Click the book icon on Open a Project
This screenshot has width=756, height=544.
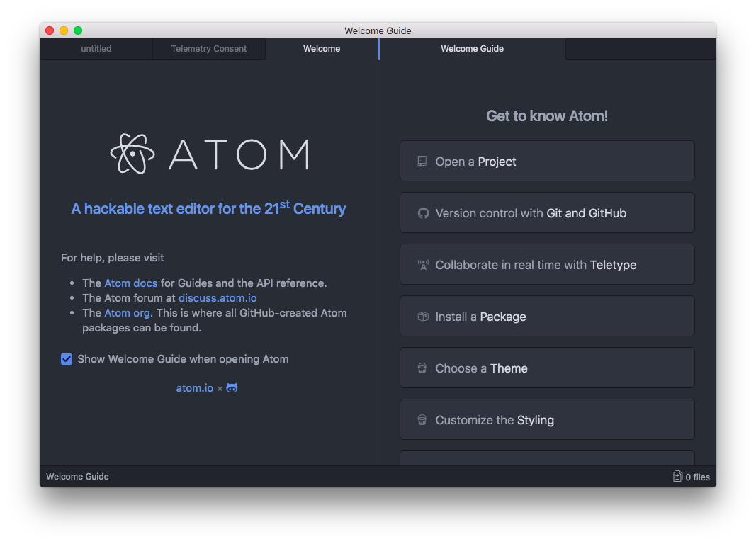click(422, 161)
